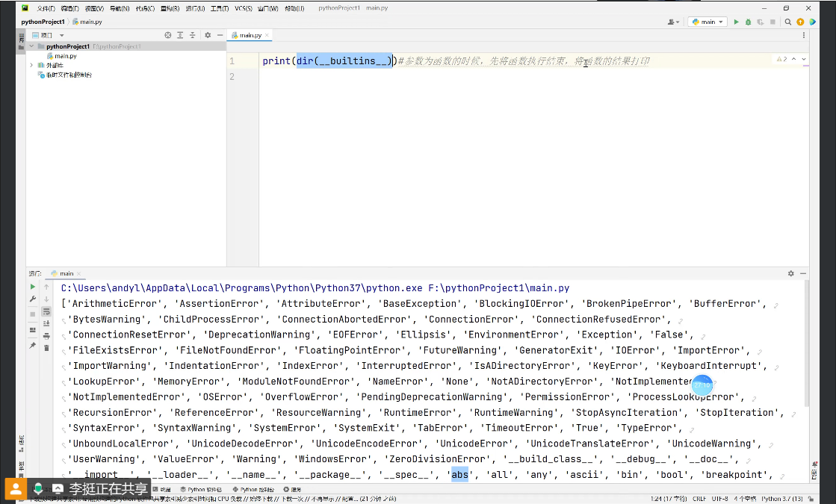
Task: Print console output via printer icon
Action: click(x=46, y=335)
